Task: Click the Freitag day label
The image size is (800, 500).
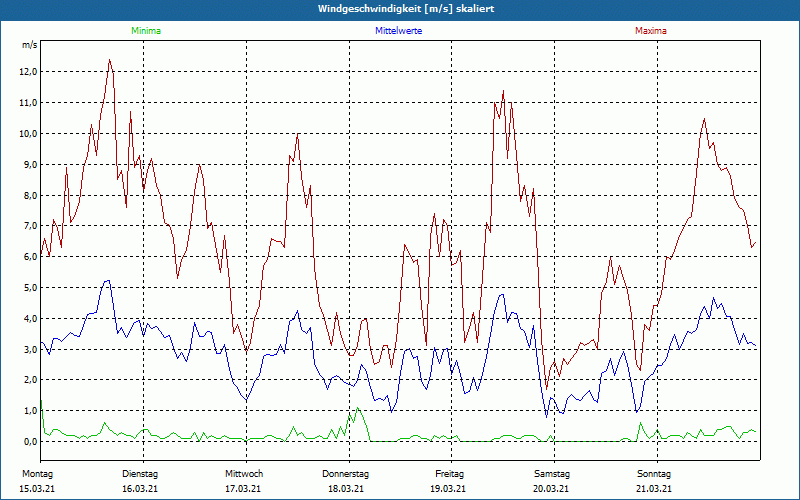Action: coord(449,474)
